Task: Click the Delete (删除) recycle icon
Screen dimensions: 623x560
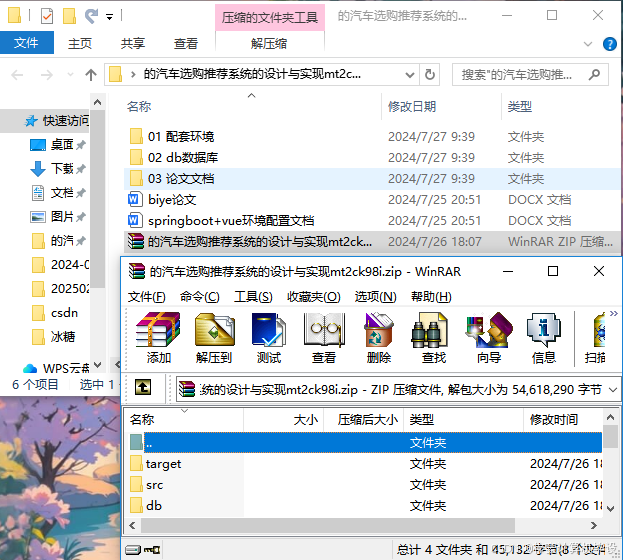Action: [x=379, y=338]
